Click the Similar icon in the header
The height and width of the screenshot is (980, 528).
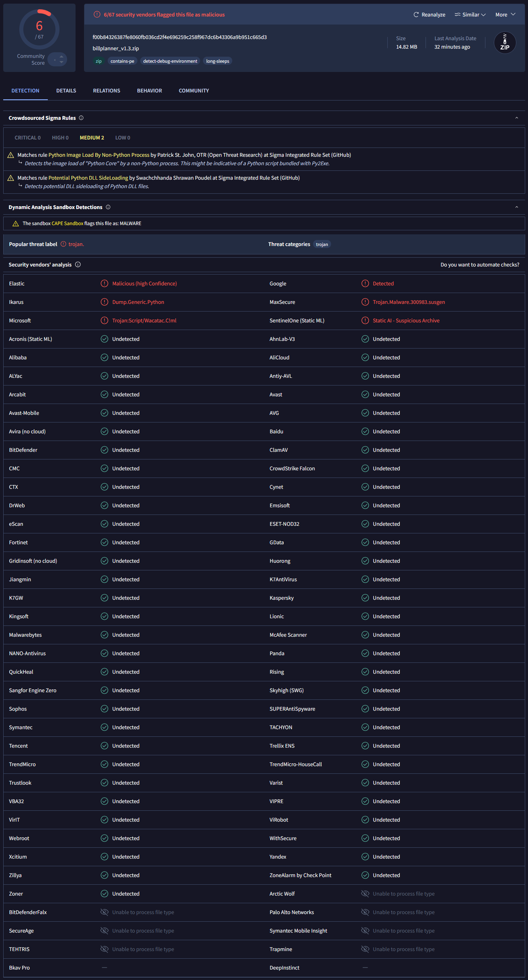pyautogui.click(x=457, y=14)
